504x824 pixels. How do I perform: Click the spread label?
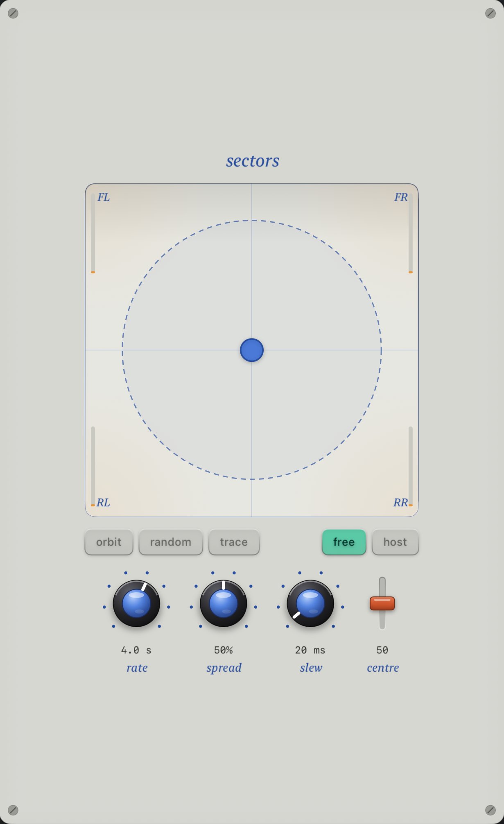click(x=224, y=668)
